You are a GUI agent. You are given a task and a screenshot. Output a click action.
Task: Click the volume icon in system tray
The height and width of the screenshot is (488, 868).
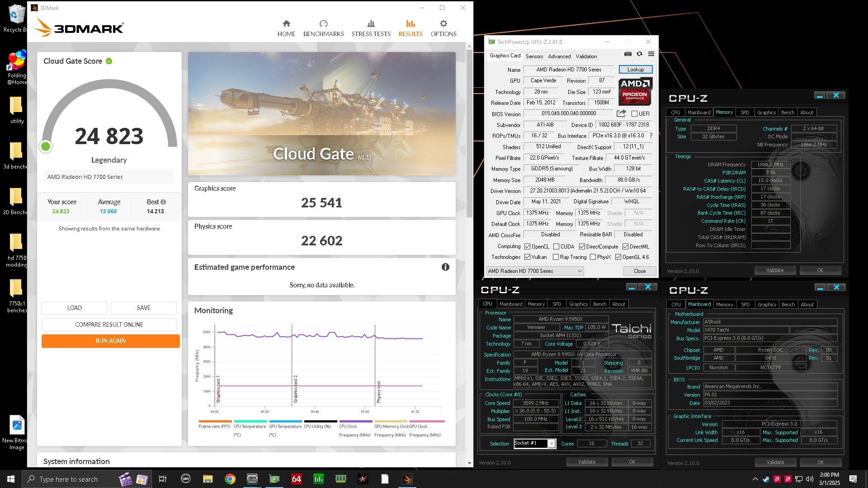(810, 479)
